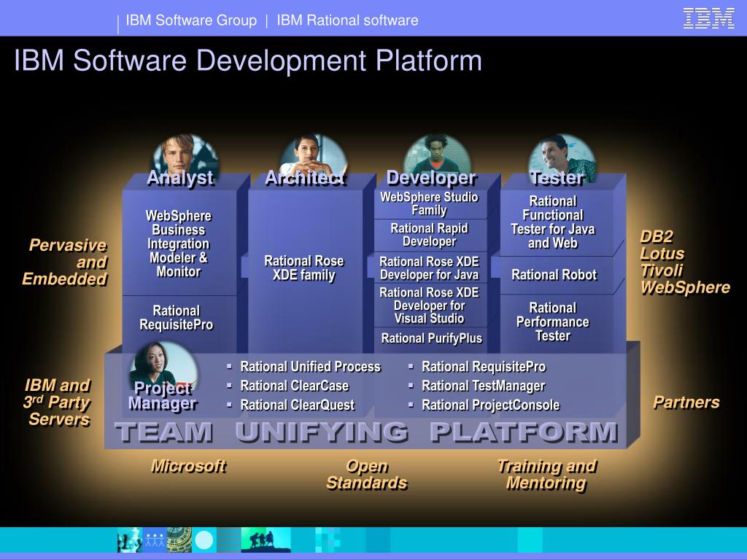Click the "Microsoft" label

point(189,466)
